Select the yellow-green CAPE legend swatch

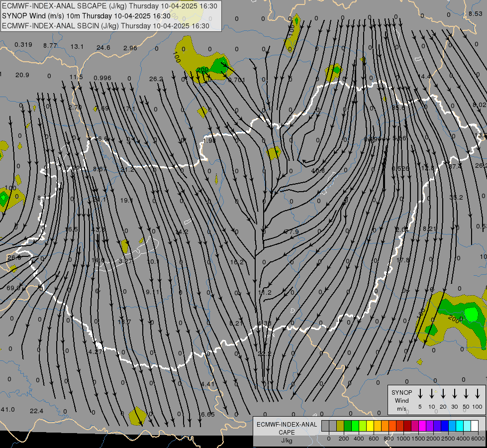click(x=363, y=426)
